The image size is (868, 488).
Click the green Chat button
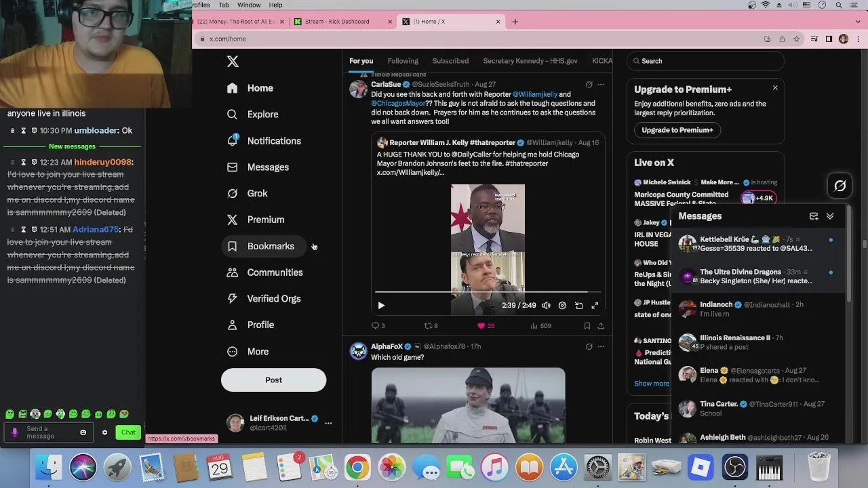[x=128, y=432]
